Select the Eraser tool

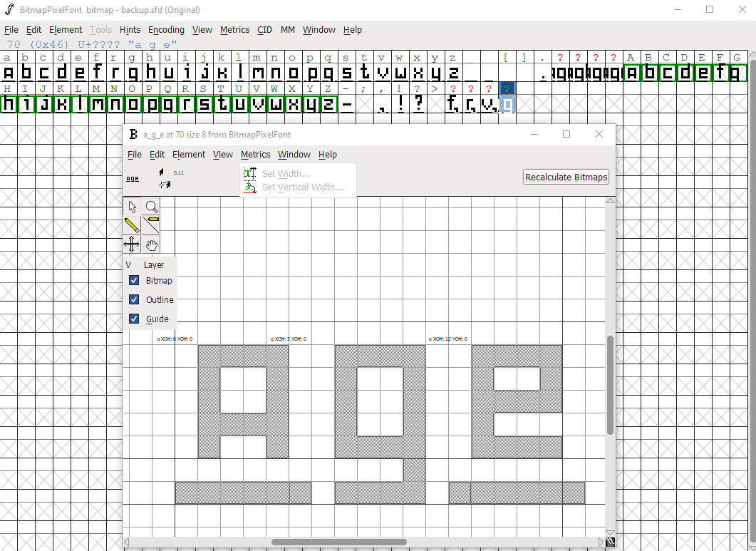151,225
